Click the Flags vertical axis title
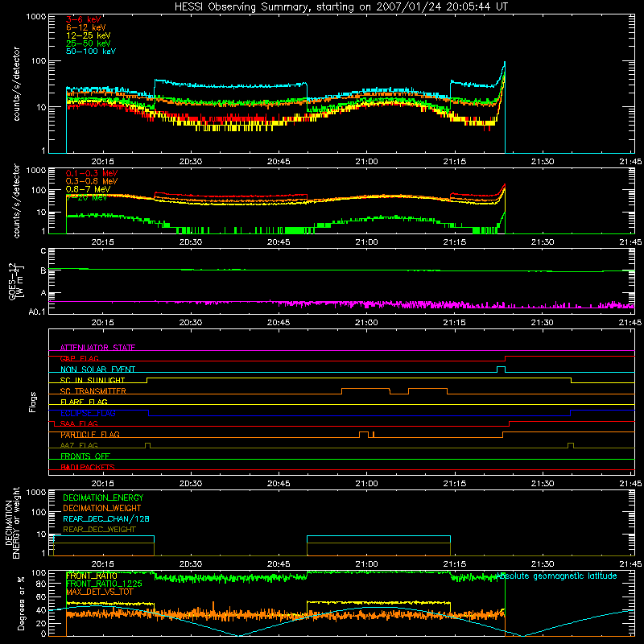This screenshot has width=644, height=644. [33, 402]
